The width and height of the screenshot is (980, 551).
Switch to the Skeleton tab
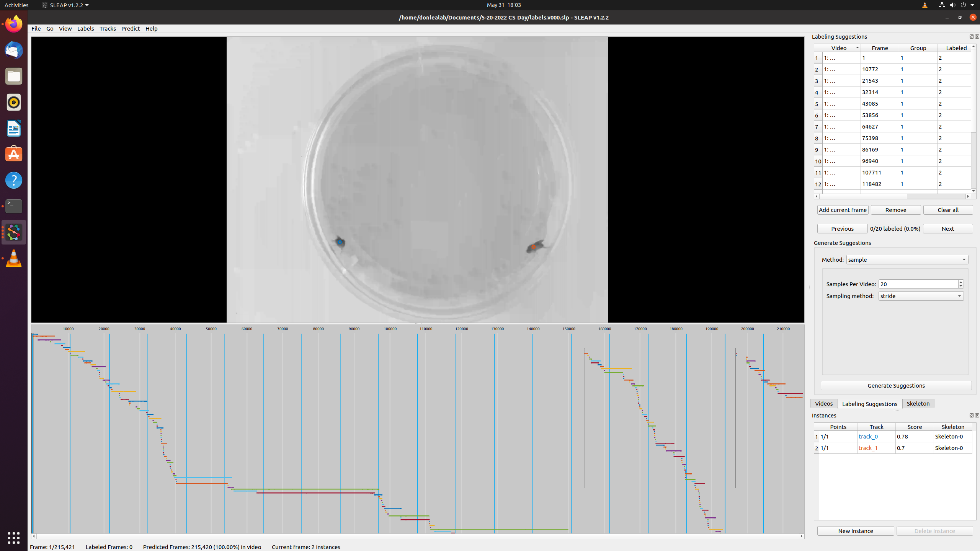click(x=918, y=403)
